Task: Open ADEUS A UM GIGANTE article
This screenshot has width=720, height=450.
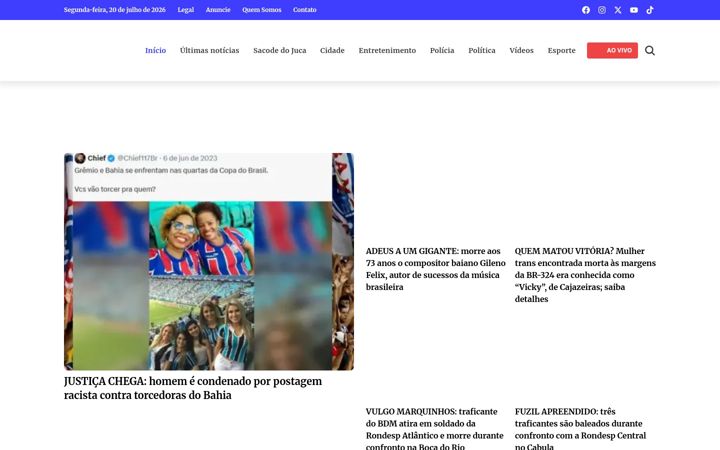Action: click(436, 269)
